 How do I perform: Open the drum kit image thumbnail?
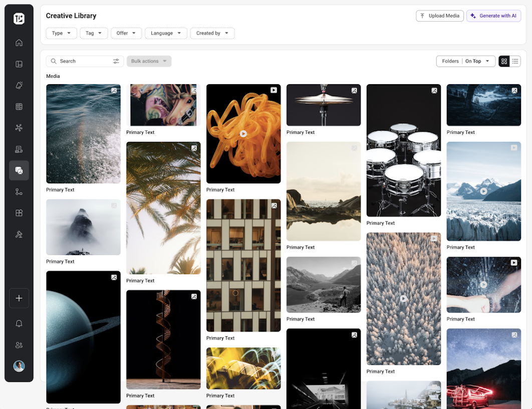click(x=403, y=150)
